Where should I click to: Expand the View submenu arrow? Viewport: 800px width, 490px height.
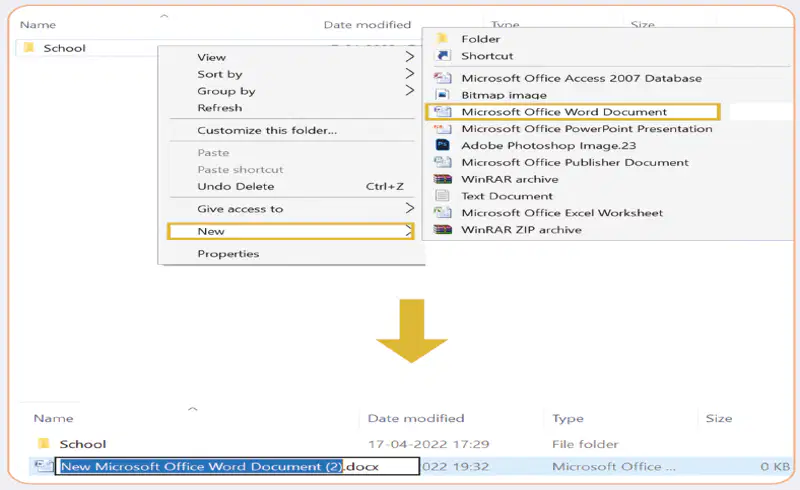pyautogui.click(x=409, y=57)
